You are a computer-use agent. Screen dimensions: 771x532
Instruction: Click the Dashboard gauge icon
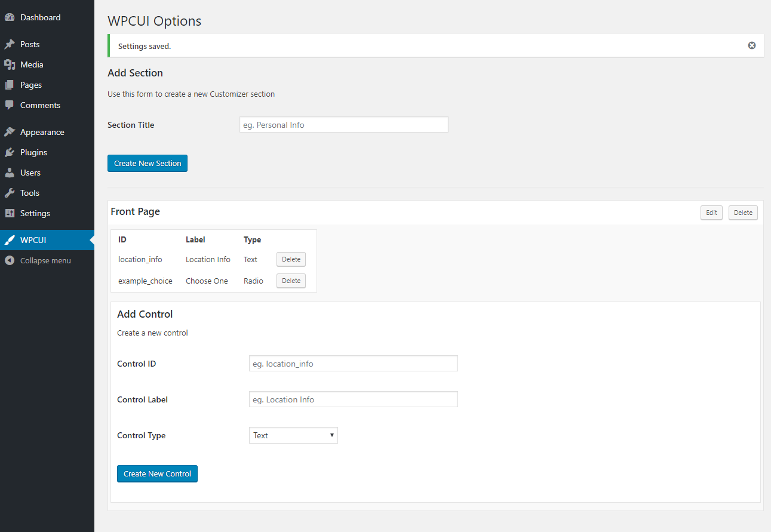10,17
